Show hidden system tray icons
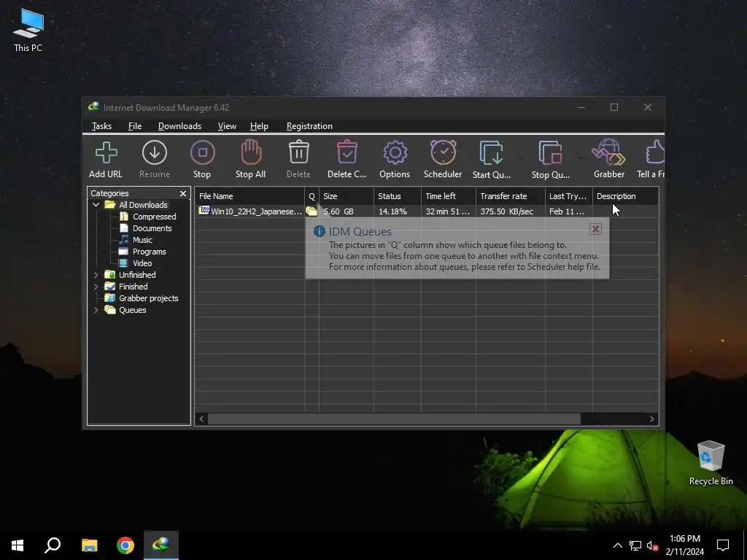Screen dimensions: 747x560 [617, 545]
